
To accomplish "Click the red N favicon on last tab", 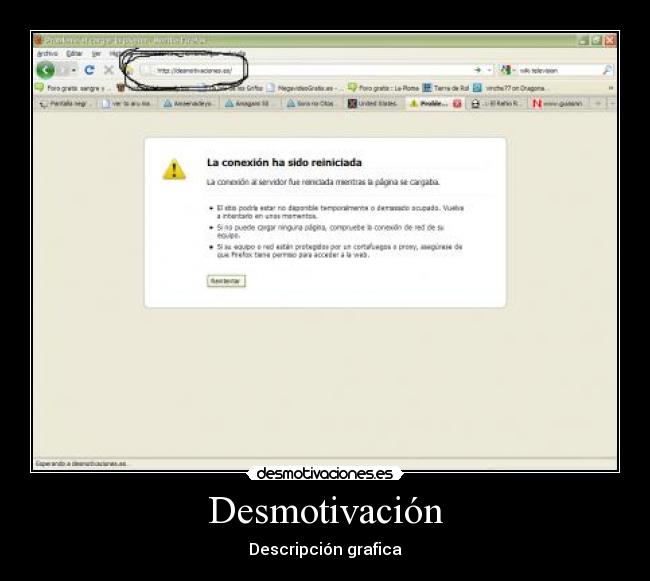I will tap(537, 103).
